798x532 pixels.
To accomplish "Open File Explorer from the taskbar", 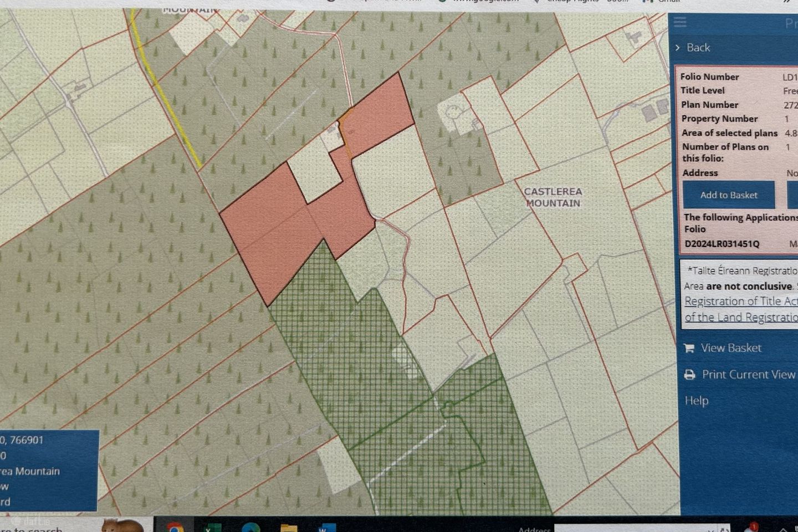I will tap(289, 528).
